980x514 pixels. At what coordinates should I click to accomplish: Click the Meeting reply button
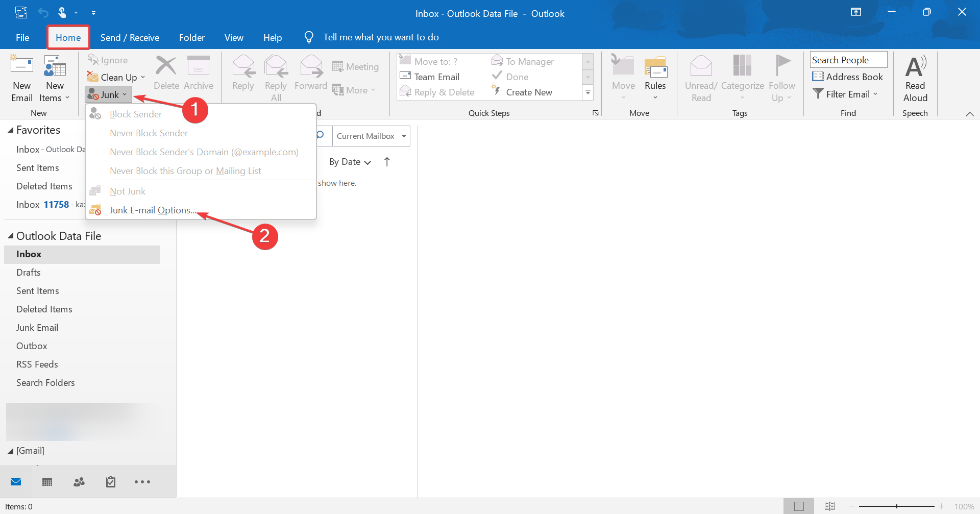(x=356, y=67)
